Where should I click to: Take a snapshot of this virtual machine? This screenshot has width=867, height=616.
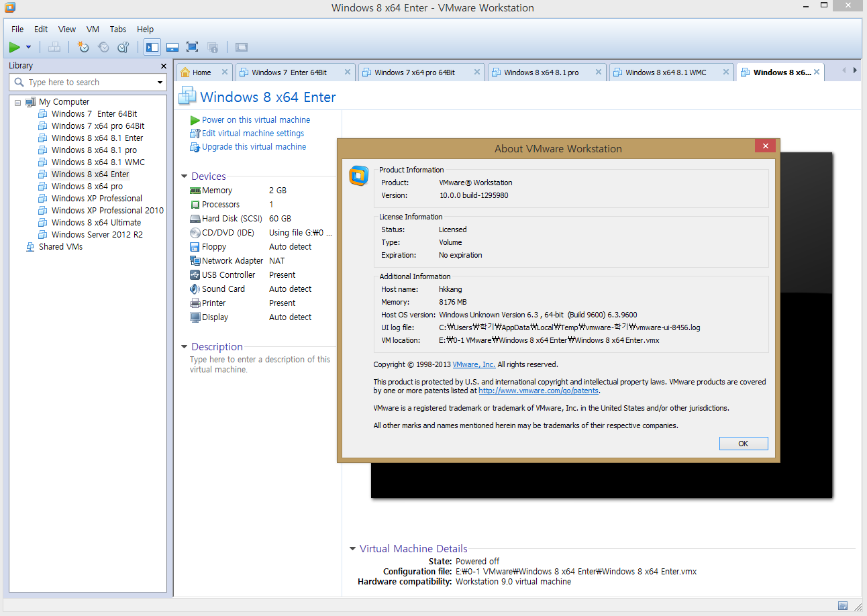point(83,47)
